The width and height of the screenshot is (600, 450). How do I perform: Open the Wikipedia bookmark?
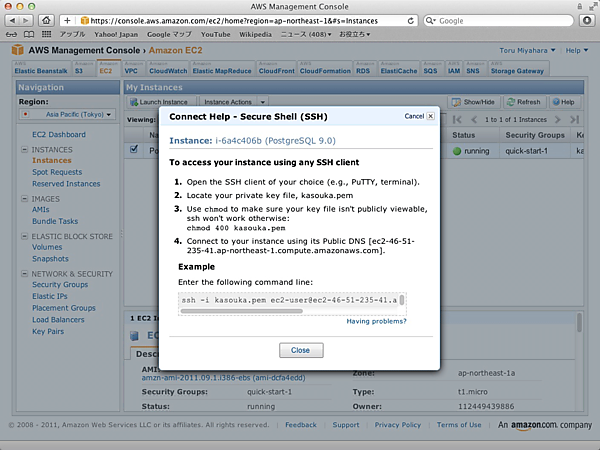tap(255, 34)
